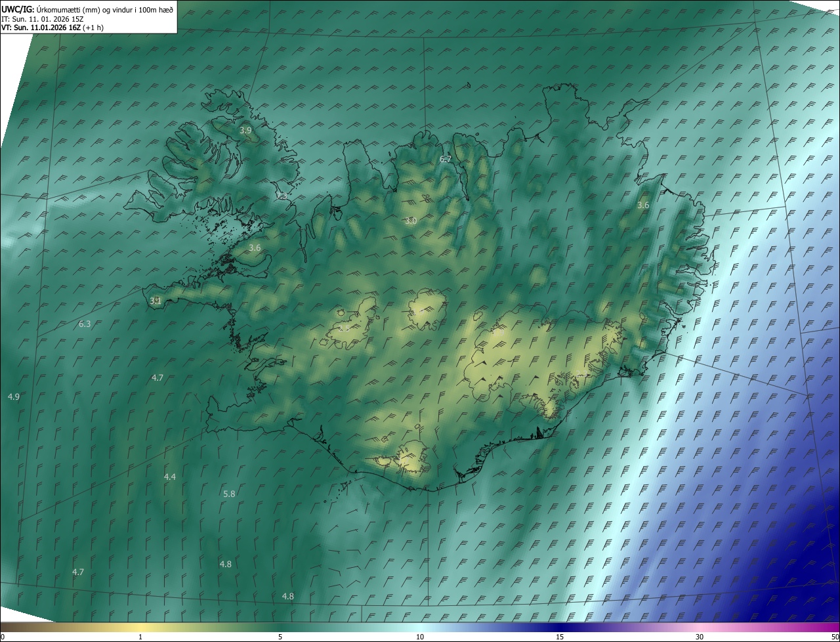This screenshot has height=642, width=840.
Task: Select the 3.1 value near the peninsula tip
Action: (156, 301)
